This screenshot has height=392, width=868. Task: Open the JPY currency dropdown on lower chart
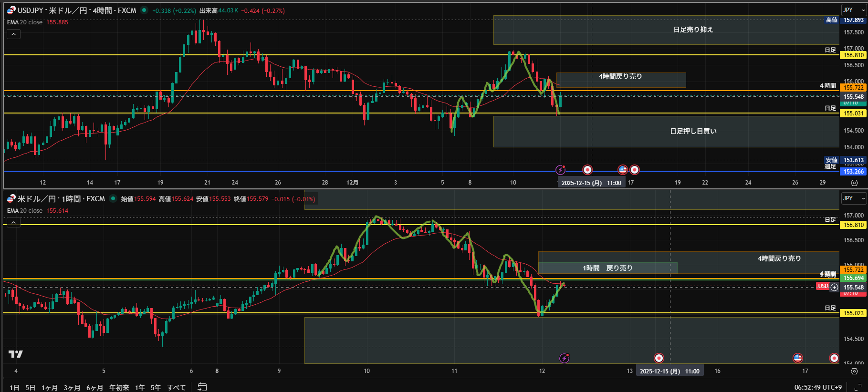(853, 198)
